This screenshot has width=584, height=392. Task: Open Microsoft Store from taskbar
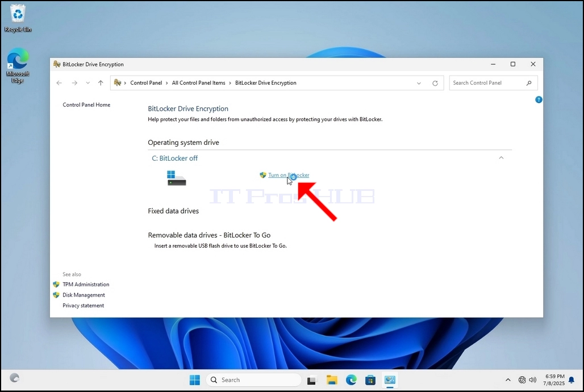point(370,380)
